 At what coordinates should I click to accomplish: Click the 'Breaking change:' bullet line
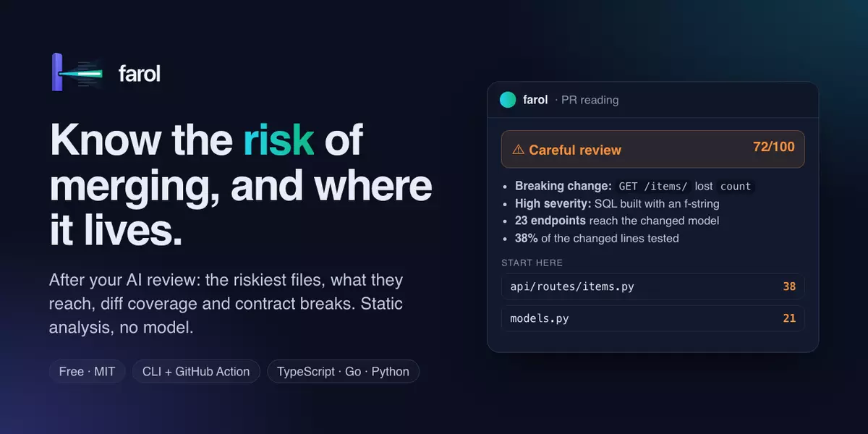point(633,186)
